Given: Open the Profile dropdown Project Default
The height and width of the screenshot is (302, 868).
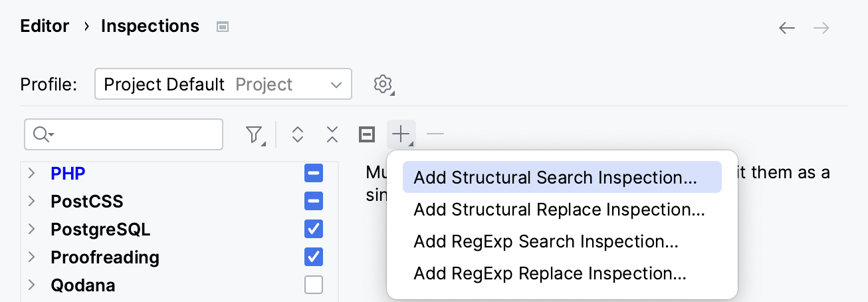Looking at the screenshot, I should [223, 84].
